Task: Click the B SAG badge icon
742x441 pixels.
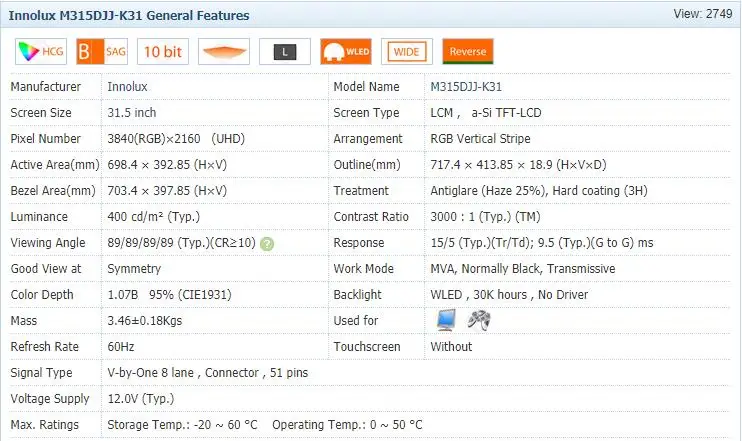Action: point(102,52)
